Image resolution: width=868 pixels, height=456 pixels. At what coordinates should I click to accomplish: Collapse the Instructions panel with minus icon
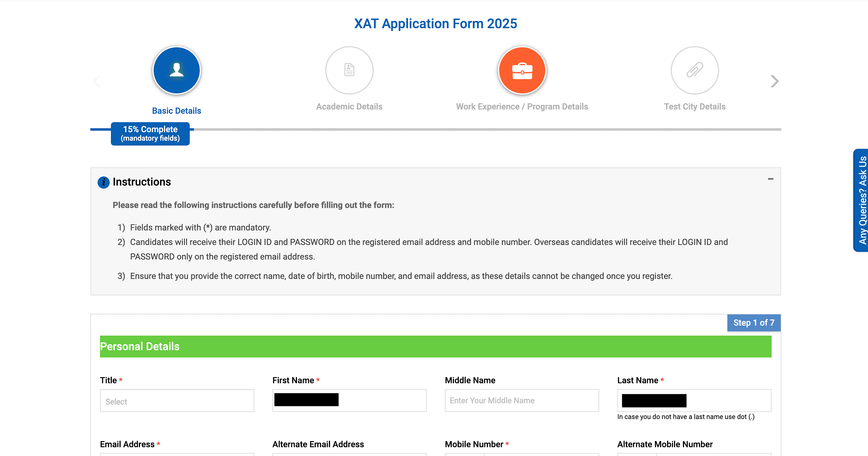[x=770, y=179]
